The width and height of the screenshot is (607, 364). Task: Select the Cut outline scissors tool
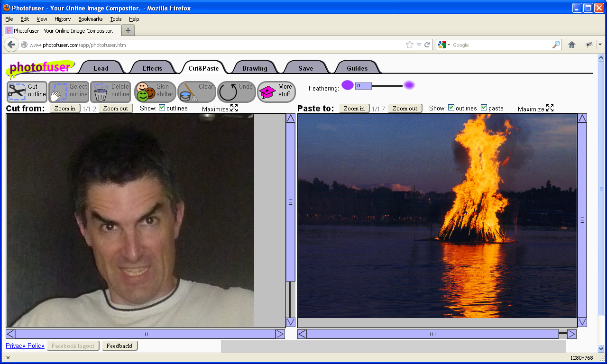27,92
